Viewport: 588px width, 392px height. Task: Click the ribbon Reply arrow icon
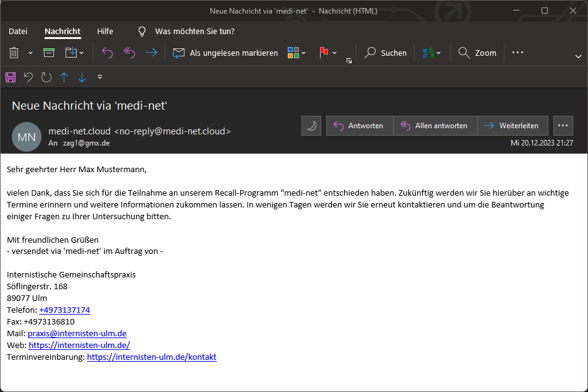(107, 53)
